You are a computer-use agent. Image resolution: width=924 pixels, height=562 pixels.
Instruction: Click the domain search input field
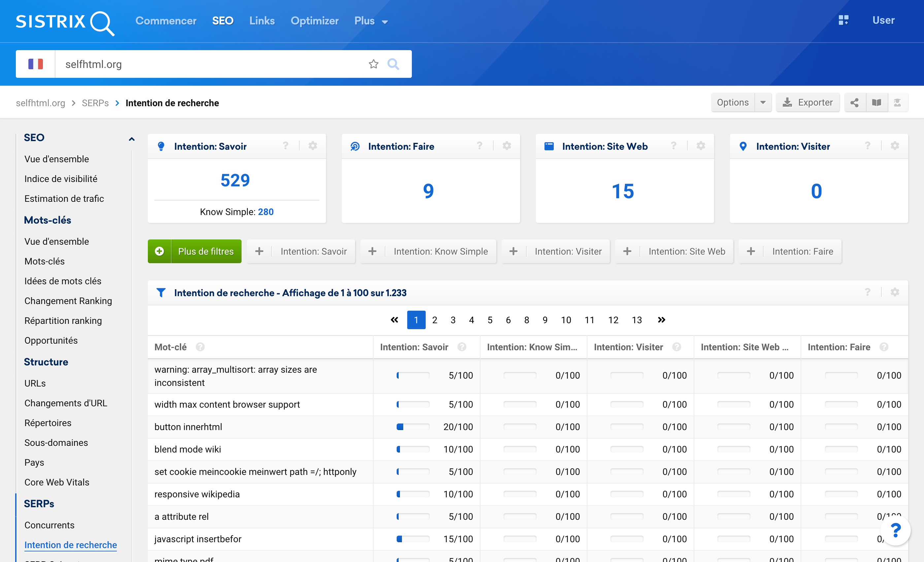pos(210,64)
